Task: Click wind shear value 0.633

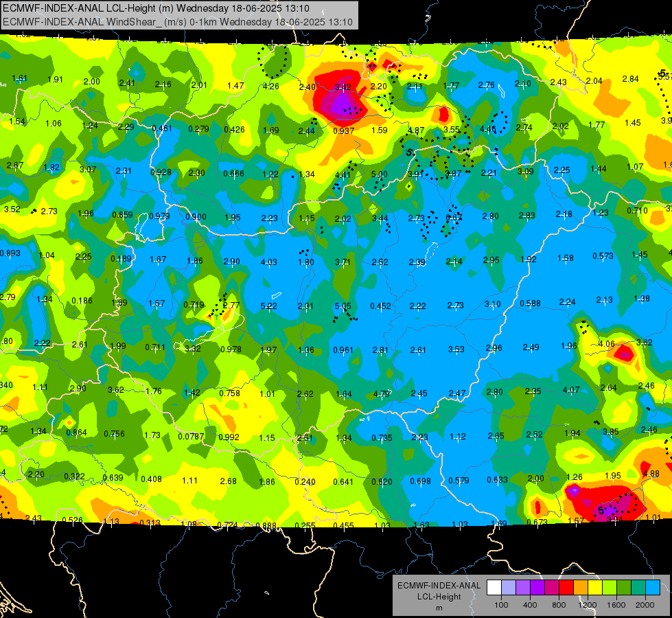Action: point(497,480)
